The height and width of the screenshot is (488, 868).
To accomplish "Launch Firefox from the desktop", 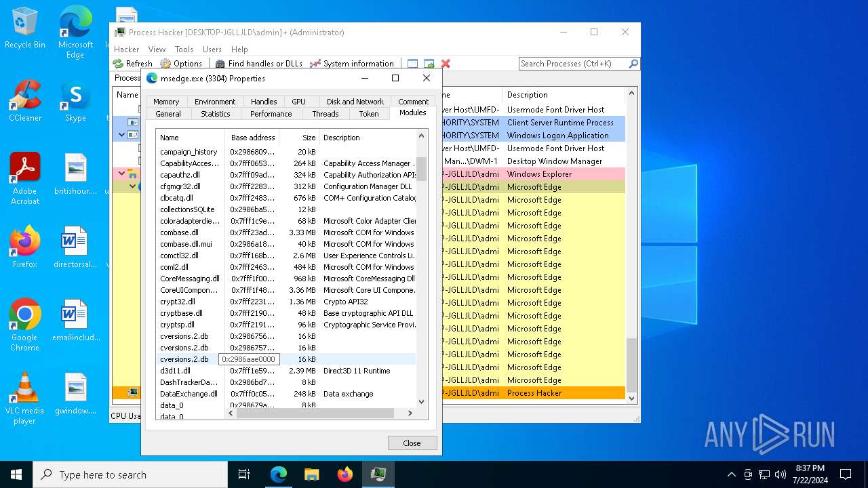I will [x=25, y=247].
